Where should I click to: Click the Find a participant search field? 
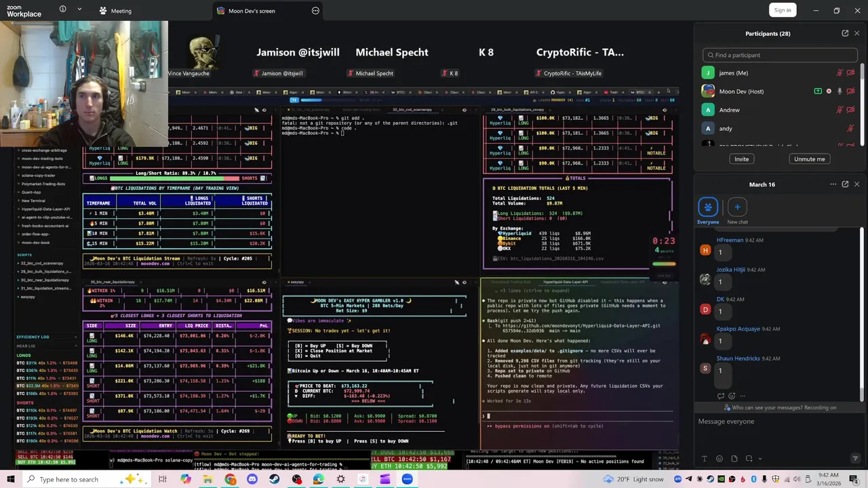780,55
